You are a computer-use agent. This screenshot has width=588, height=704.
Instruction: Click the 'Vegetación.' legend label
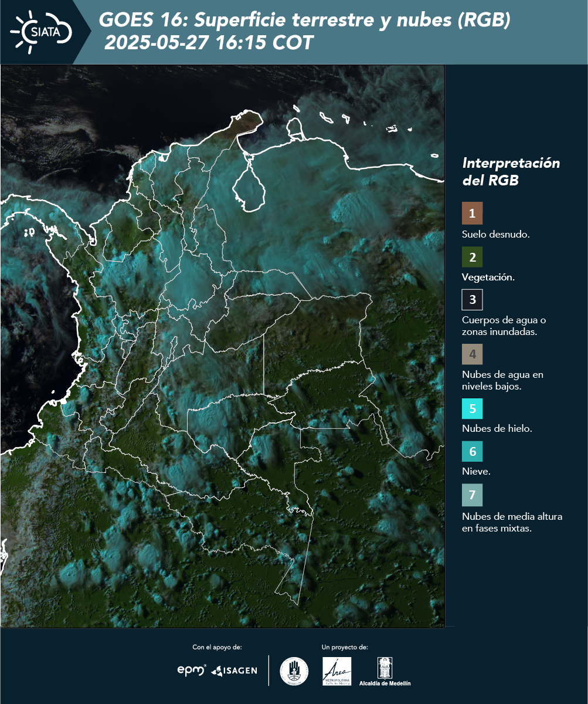[488, 277]
